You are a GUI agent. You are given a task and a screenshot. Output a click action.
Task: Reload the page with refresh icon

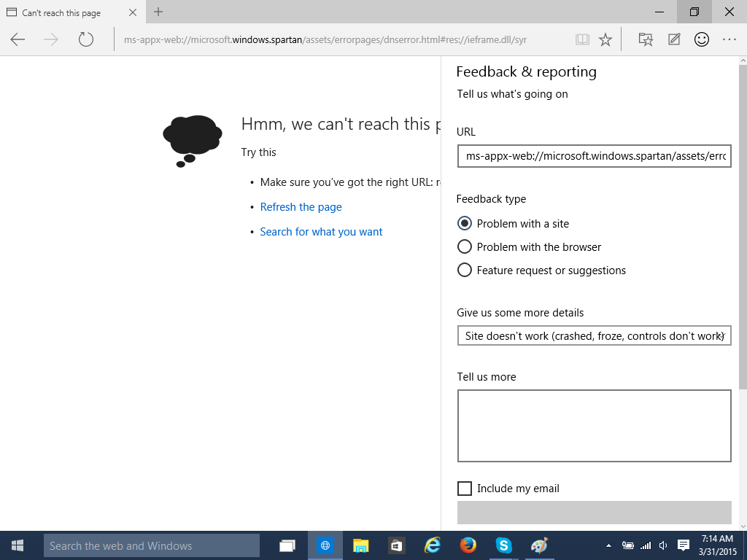[x=86, y=39]
